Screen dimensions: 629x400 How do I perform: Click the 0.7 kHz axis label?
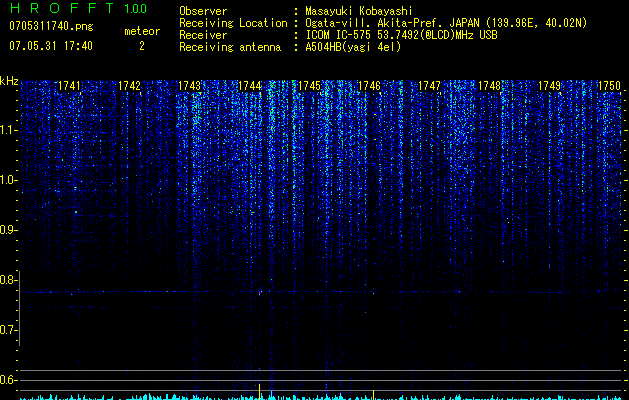8,330
